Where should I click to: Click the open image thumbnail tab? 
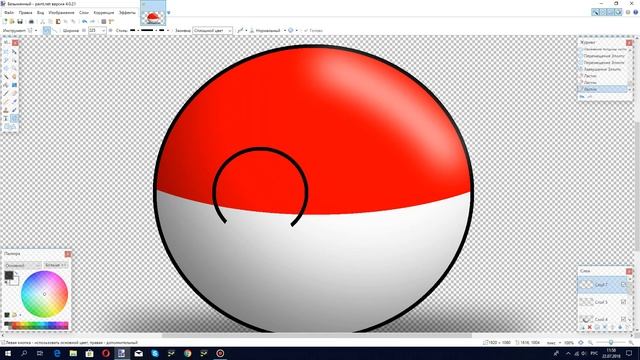153,13
